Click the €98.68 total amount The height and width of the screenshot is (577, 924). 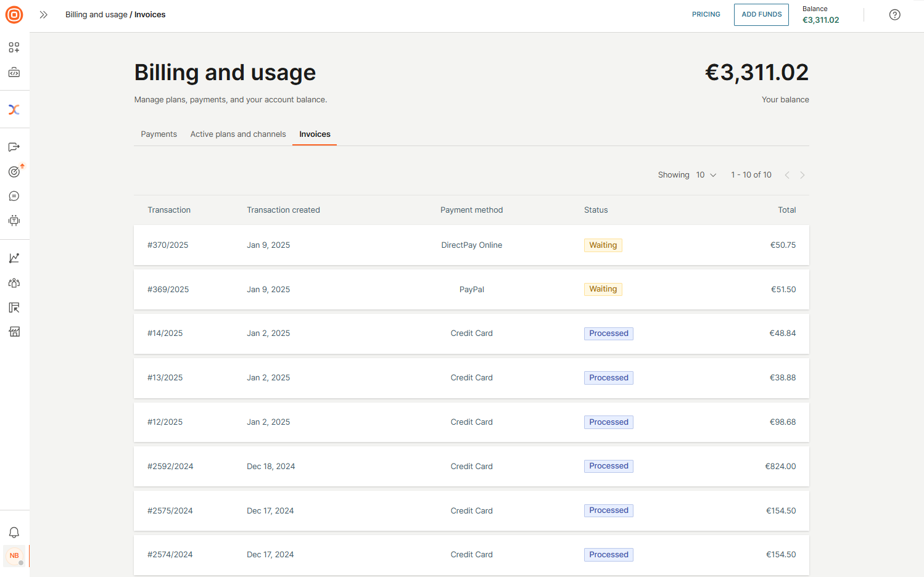782,422
